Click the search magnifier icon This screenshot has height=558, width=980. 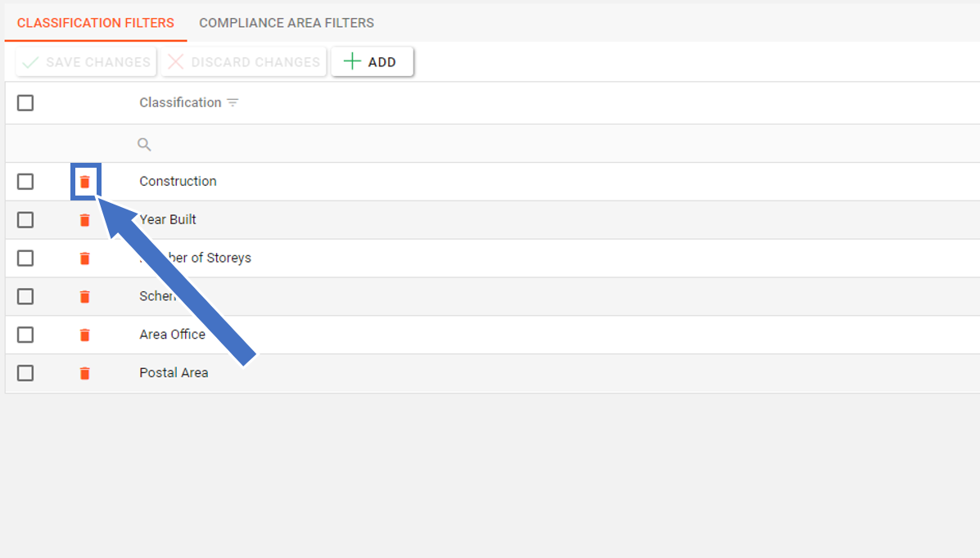pyautogui.click(x=144, y=145)
